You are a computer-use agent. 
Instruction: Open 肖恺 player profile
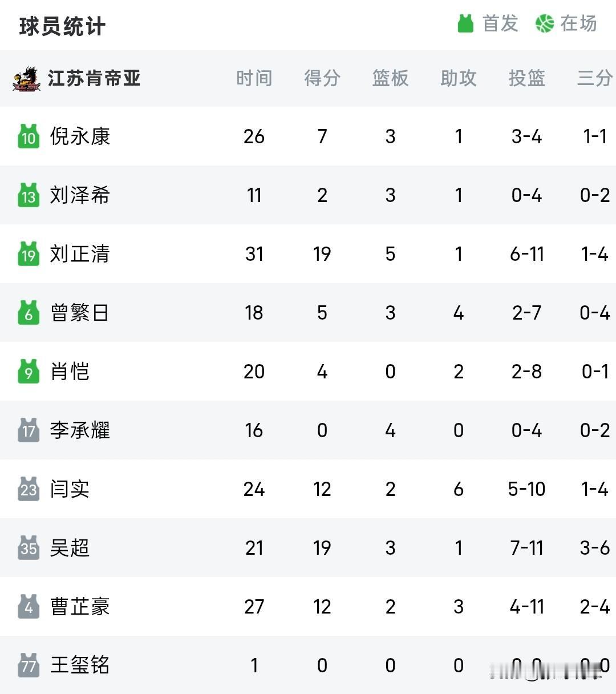tap(70, 372)
